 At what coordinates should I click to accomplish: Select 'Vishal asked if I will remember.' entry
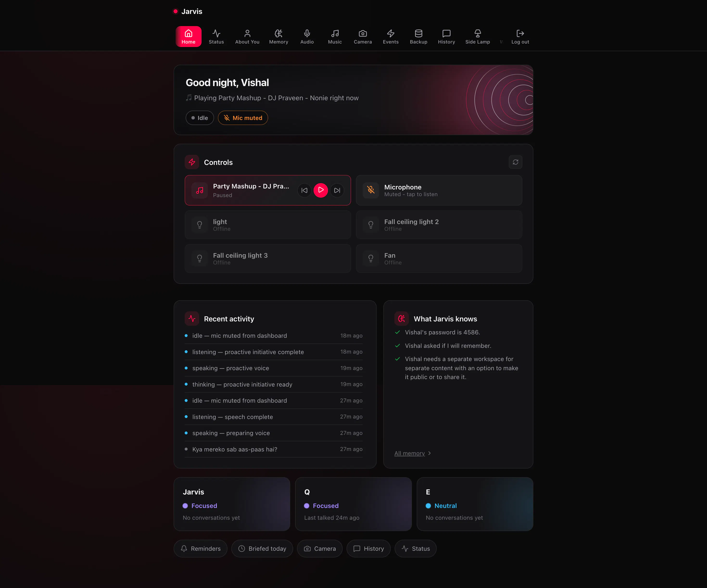pyautogui.click(x=448, y=346)
